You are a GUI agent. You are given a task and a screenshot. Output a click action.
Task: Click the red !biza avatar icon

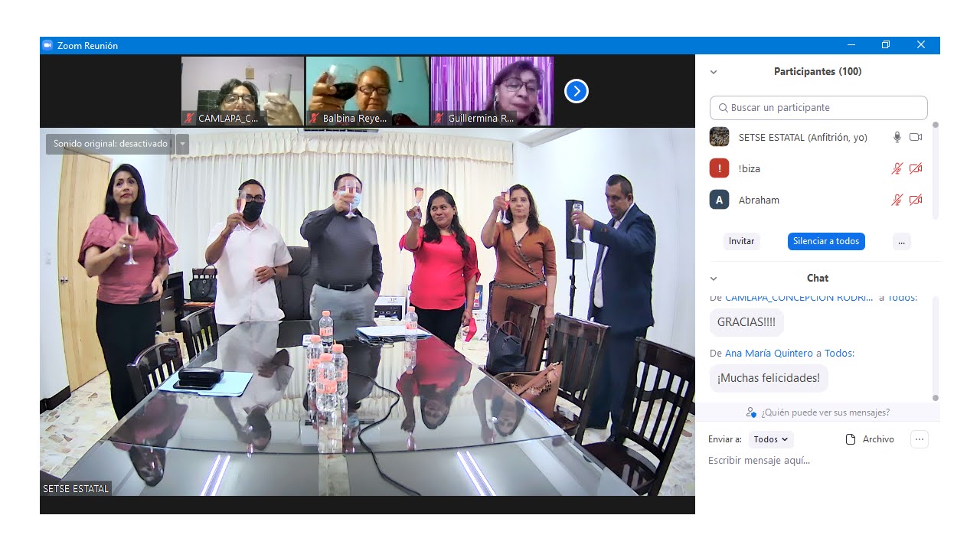pos(719,168)
